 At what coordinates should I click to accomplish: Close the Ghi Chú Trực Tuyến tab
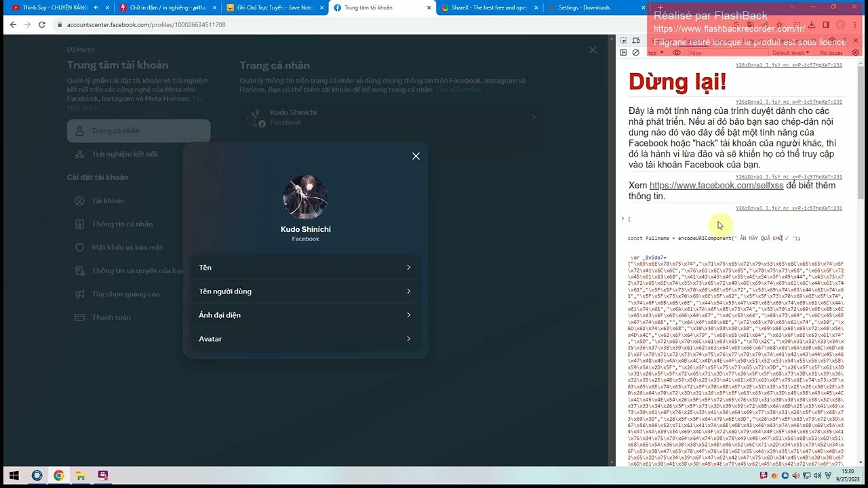(x=321, y=7)
